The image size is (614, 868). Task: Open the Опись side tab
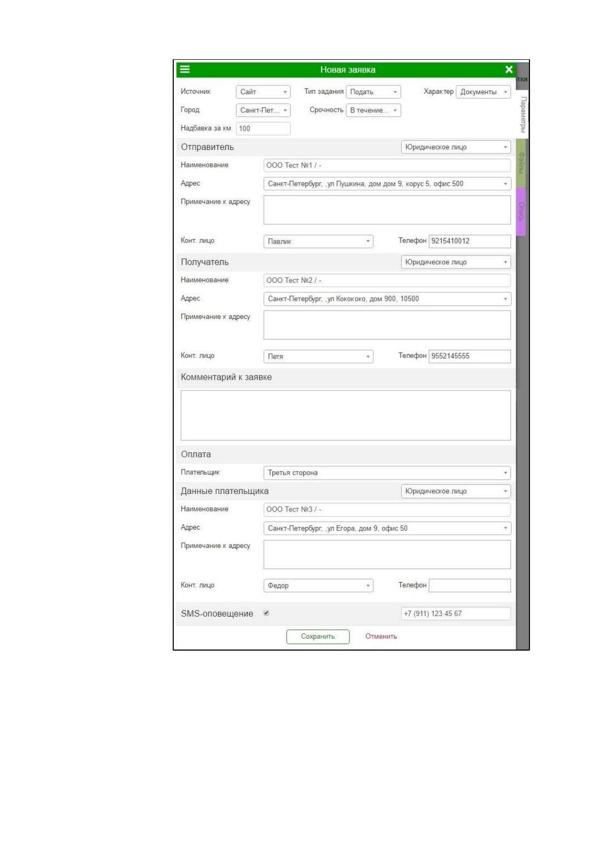[x=521, y=212]
